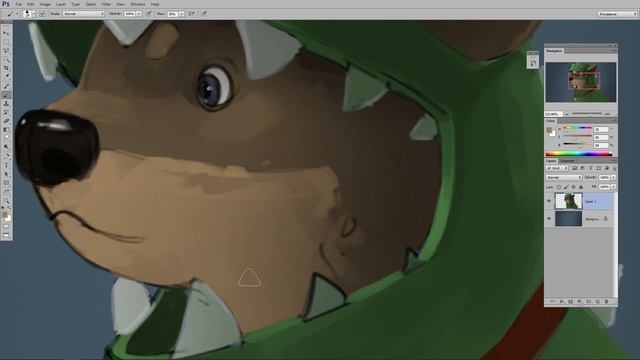The height and width of the screenshot is (360, 640).
Task: Open the Image menu
Action: coord(45,4)
